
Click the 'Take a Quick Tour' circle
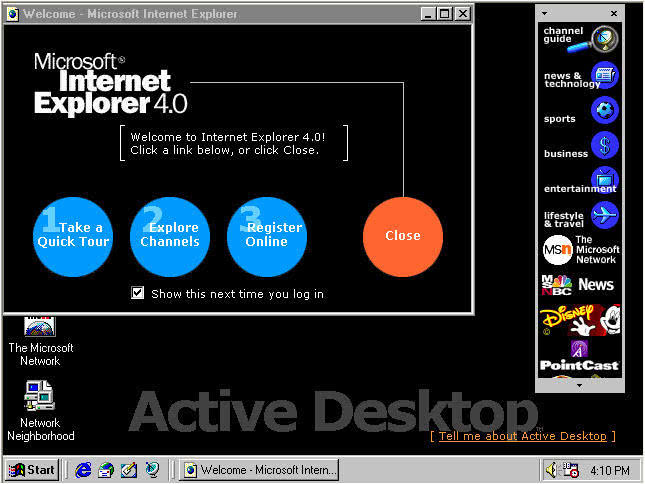coord(73,236)
